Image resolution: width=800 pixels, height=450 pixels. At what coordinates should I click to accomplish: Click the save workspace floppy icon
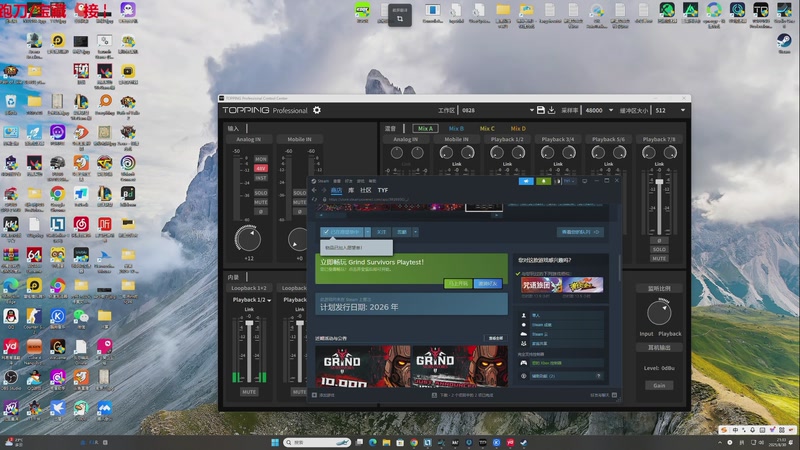point(541,110)
